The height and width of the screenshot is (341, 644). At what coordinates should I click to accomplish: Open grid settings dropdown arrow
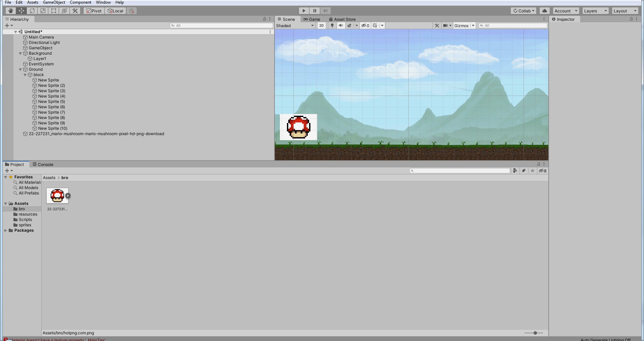pyautogui.click(x=382, y=25)
